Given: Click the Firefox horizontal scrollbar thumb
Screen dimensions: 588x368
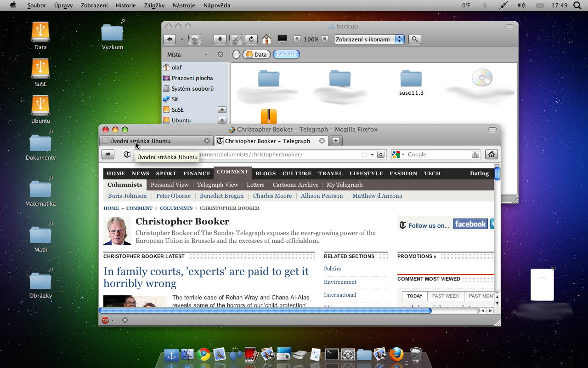Looking at the screenshot, I should (266, 311).
